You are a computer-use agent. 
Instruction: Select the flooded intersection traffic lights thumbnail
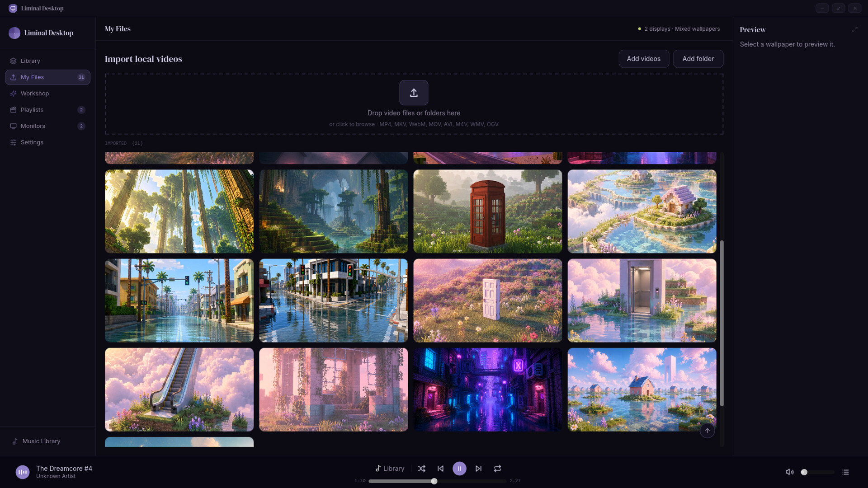point(333,300)
